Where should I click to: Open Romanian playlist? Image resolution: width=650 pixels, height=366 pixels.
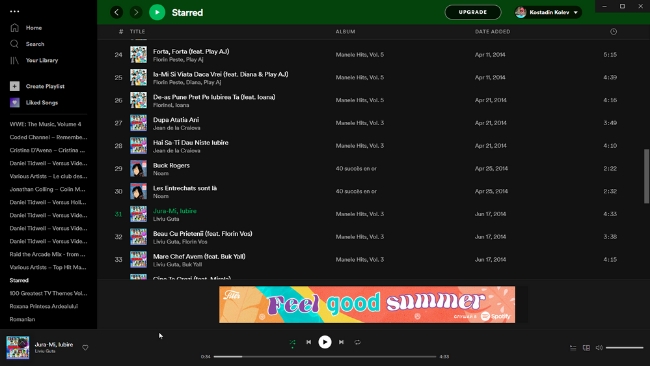pyautogui.click(x=22, y=319)
